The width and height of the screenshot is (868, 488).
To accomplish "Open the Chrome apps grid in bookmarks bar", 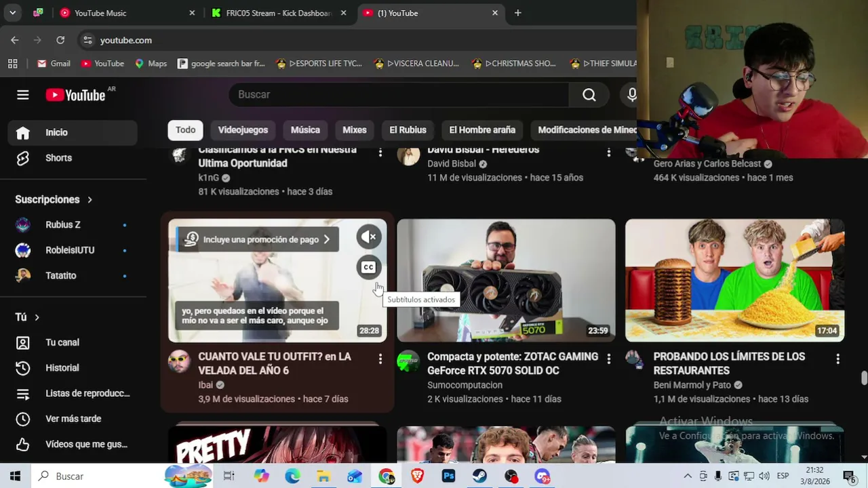I will point(13,63).
